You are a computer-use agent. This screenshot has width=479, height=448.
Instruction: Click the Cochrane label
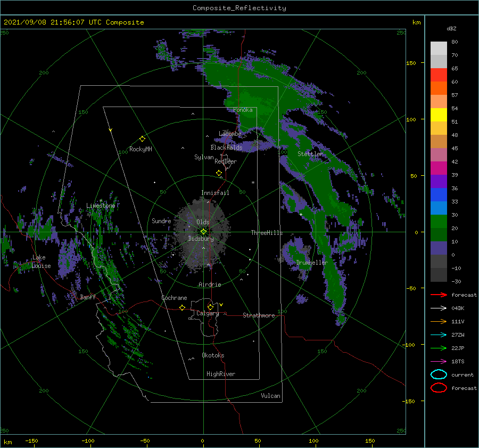point(174,298)
